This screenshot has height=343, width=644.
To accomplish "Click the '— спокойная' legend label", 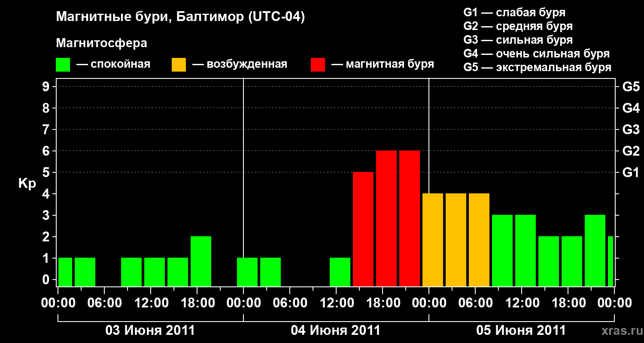I will pyautogui.click(x=113, y=65).
